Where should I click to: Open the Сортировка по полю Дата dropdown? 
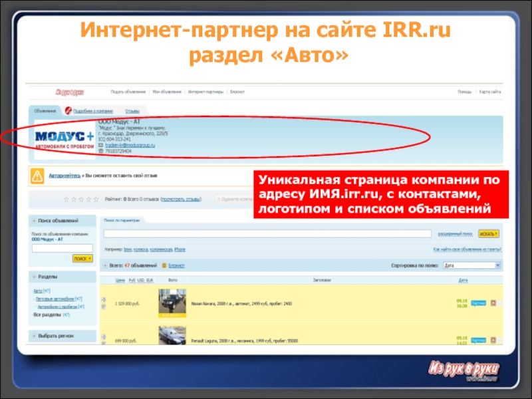point(472,265)
